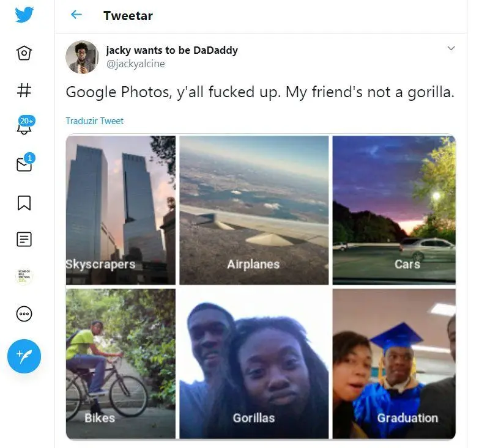Click the blue compose Tweet button
The width and height of the screenshot is (479, 448).
coord(24,356)
